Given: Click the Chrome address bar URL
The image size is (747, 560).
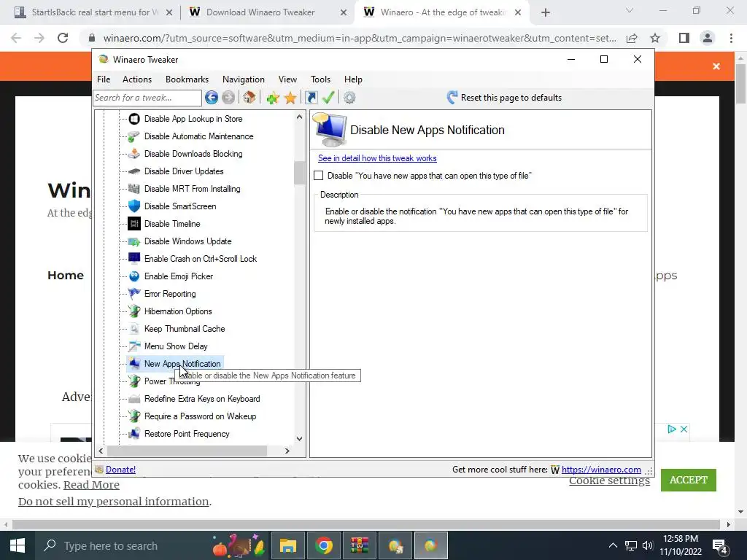Looking at the screenshot, I should coord(359,38).
